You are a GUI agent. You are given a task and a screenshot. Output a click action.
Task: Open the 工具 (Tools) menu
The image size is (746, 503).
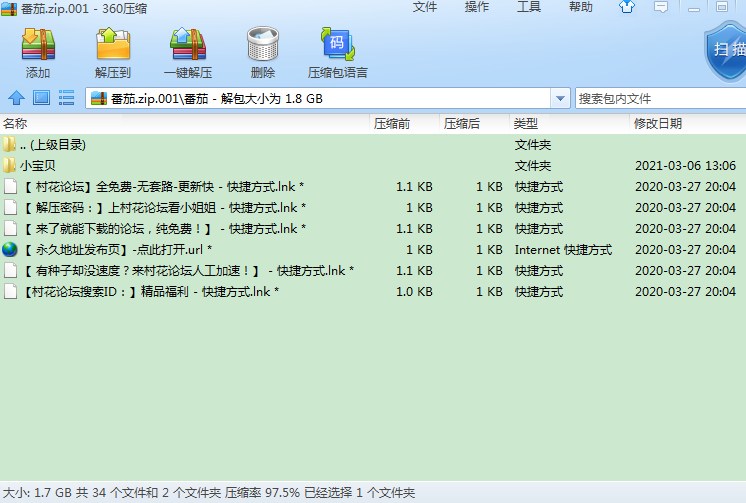[529, 7]
